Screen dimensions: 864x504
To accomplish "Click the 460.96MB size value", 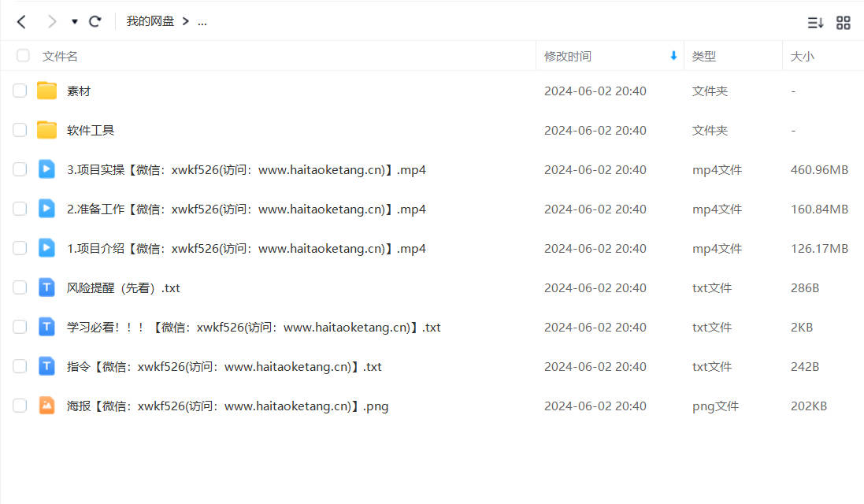I will (x=819, y=169).
